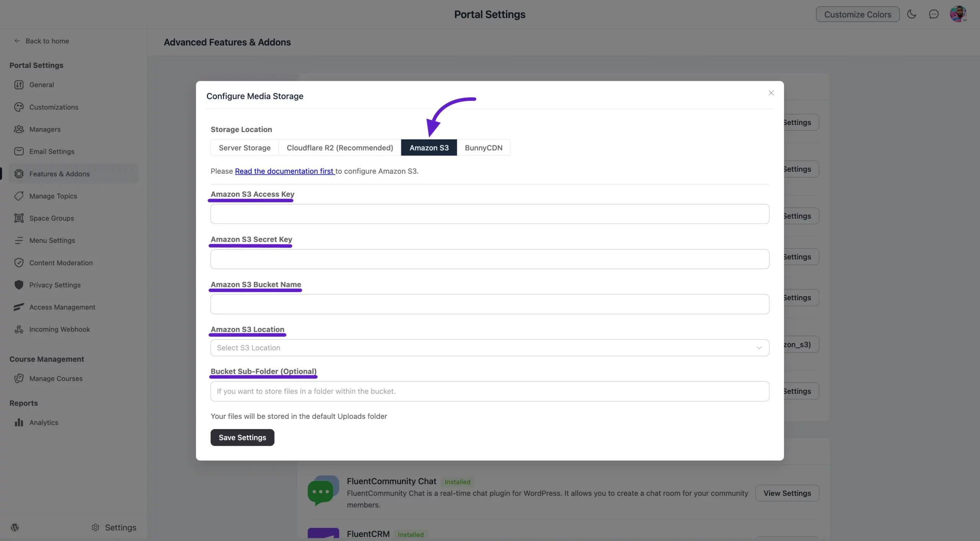Open the chat messages icon

point(934,14)
